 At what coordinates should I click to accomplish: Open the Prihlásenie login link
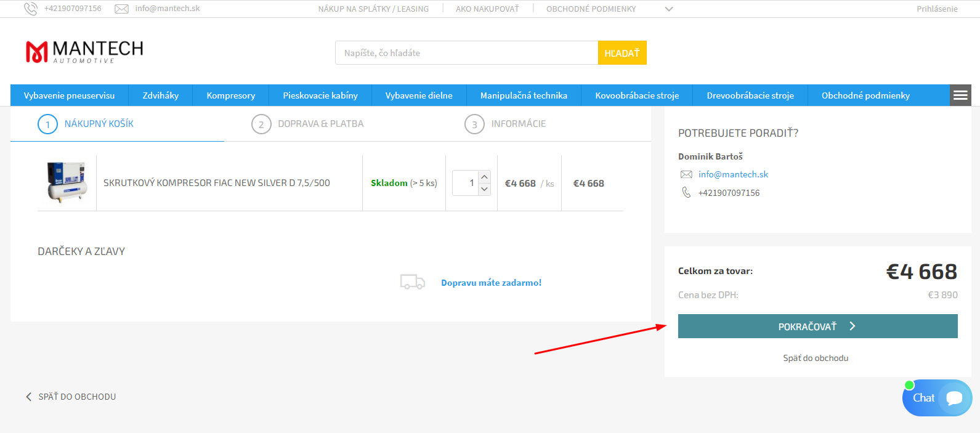pos(937,9)
